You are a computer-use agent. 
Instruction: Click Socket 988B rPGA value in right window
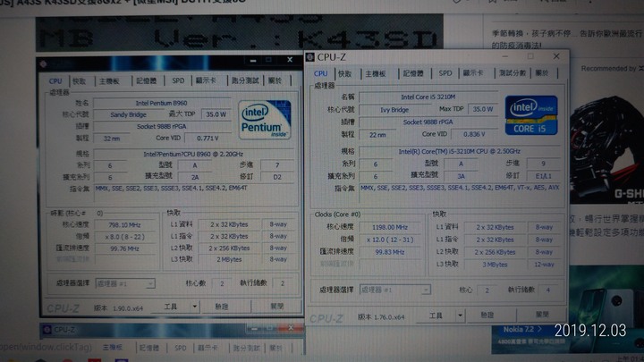click(x=428, y=122)
